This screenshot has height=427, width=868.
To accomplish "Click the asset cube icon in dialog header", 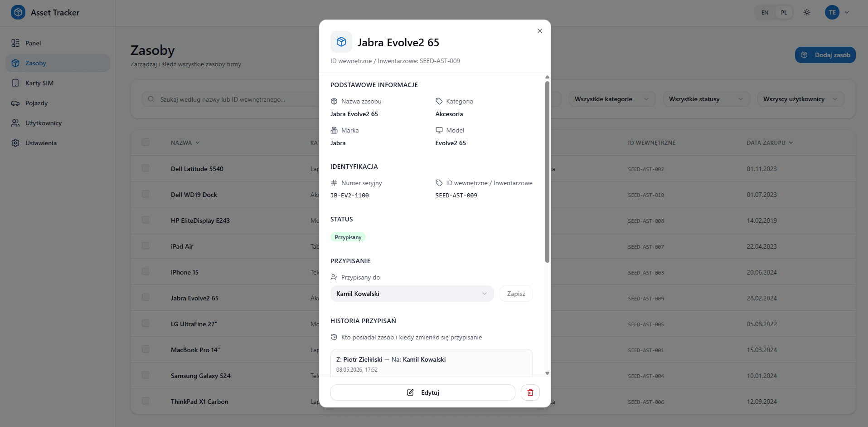I will click(341, 42).
